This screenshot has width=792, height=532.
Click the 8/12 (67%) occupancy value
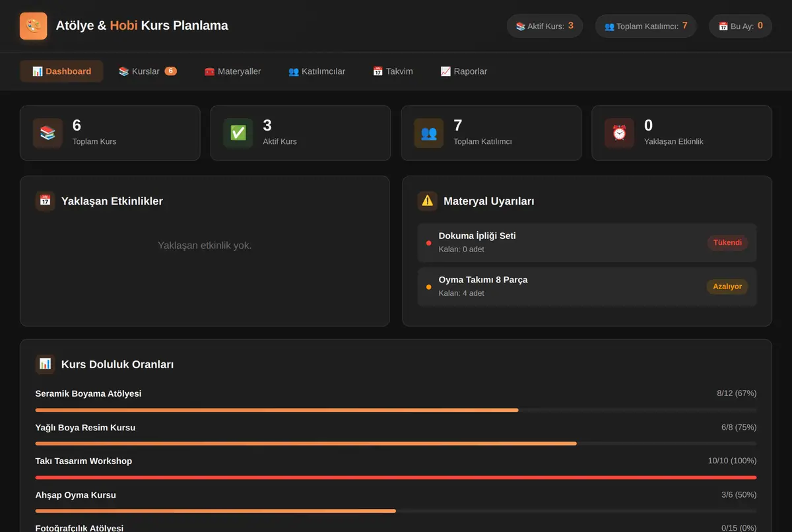tap(737, 393)
